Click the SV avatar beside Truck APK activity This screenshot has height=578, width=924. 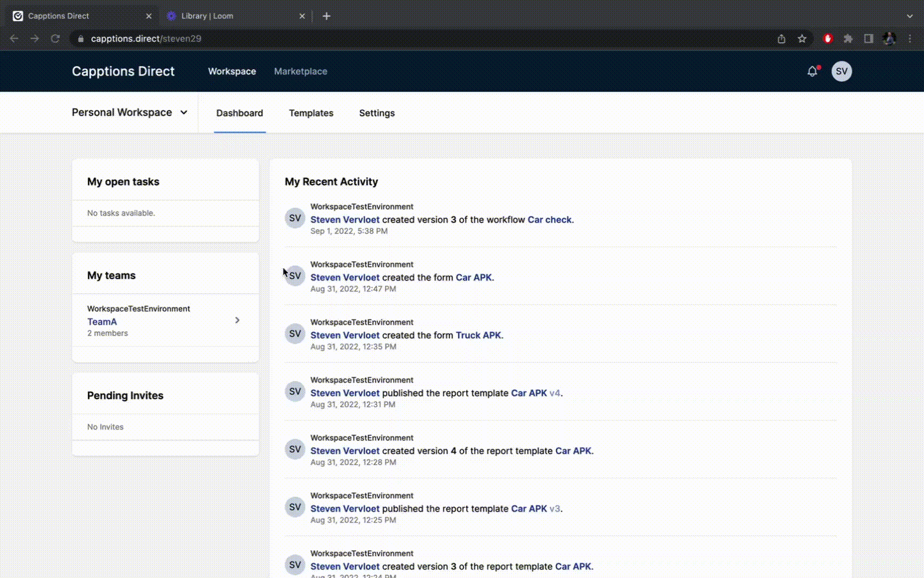pos(295,334)
